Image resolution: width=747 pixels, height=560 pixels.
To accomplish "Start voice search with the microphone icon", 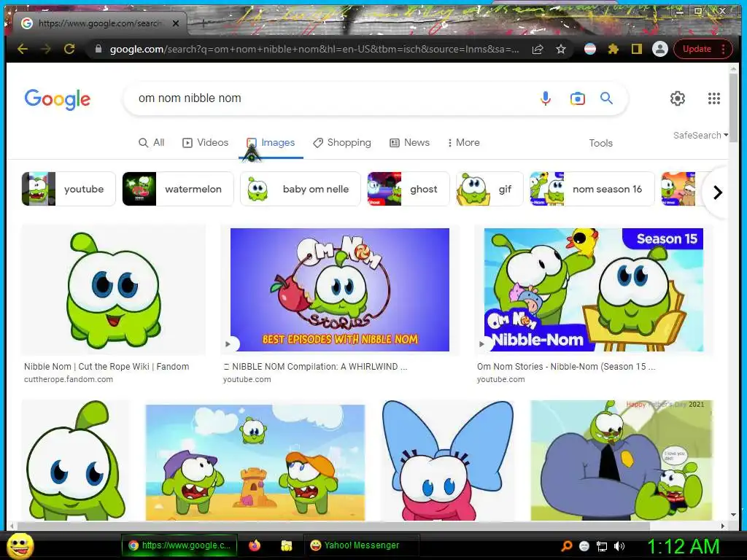I will (x=546, y=98).
